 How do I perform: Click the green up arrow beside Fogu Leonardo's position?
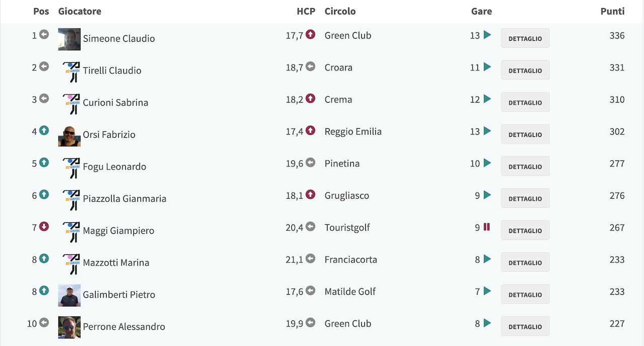pos(44,162)
